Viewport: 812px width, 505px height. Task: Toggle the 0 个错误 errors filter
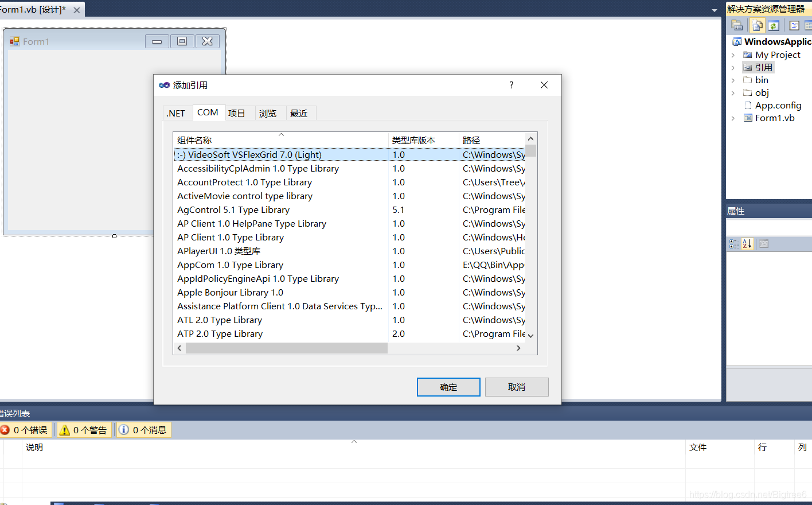[26, 430]
